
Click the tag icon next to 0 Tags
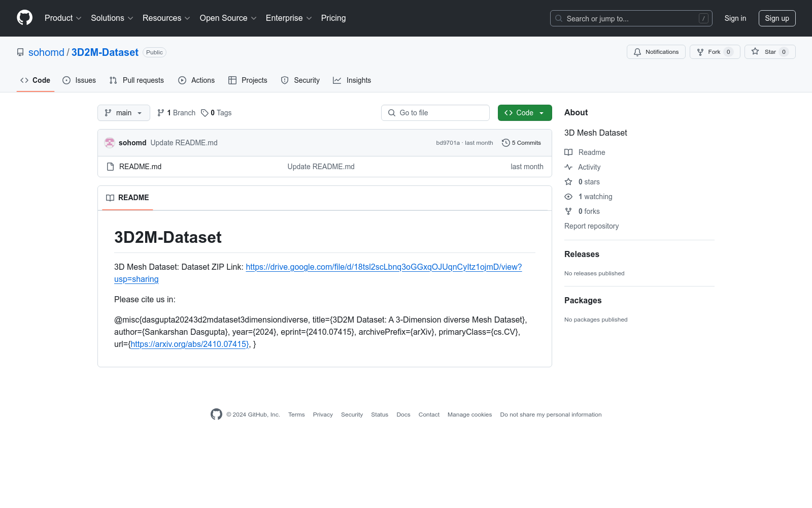(x=205, y=113)
